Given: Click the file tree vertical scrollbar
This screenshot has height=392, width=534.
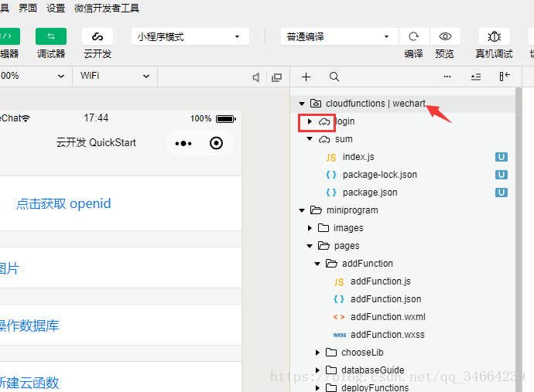Looking at the screenshot, I should click(519, 240).
